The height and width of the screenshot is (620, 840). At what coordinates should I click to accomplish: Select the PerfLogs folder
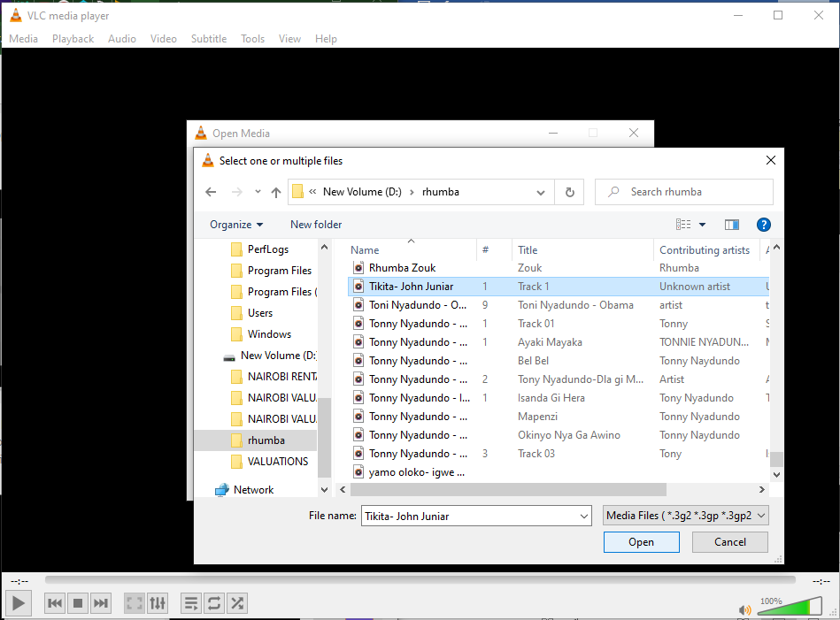click(x=268, y=249)
